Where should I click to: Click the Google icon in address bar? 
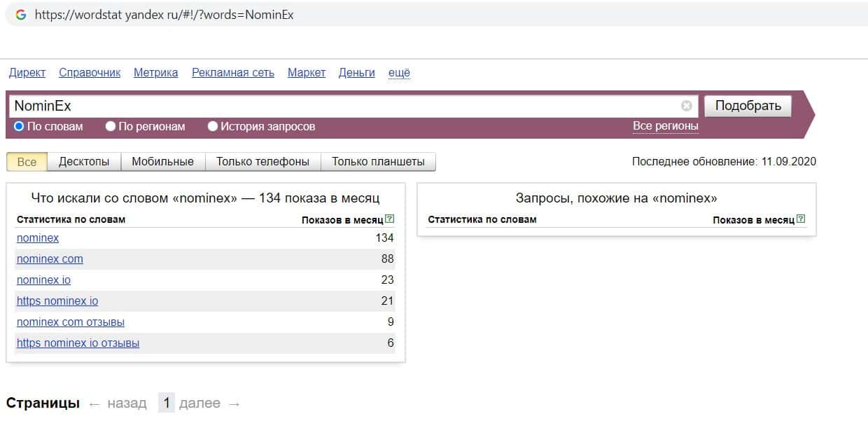tap(20, 15)
